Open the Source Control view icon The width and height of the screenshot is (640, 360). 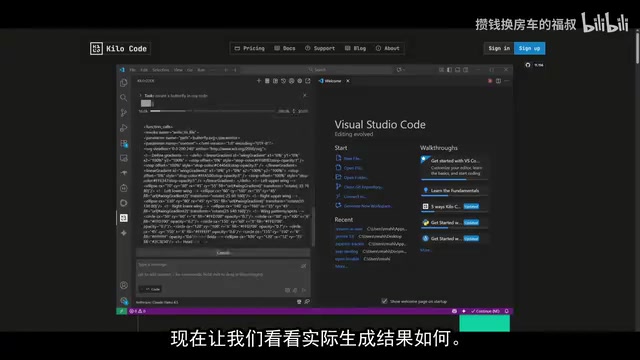coord(124,113)
